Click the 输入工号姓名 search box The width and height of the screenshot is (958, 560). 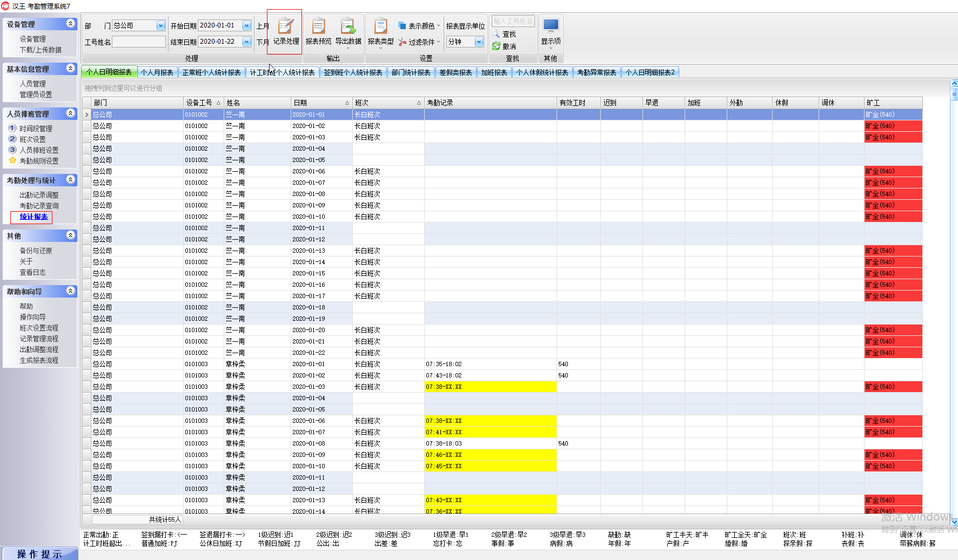[513, 21]
